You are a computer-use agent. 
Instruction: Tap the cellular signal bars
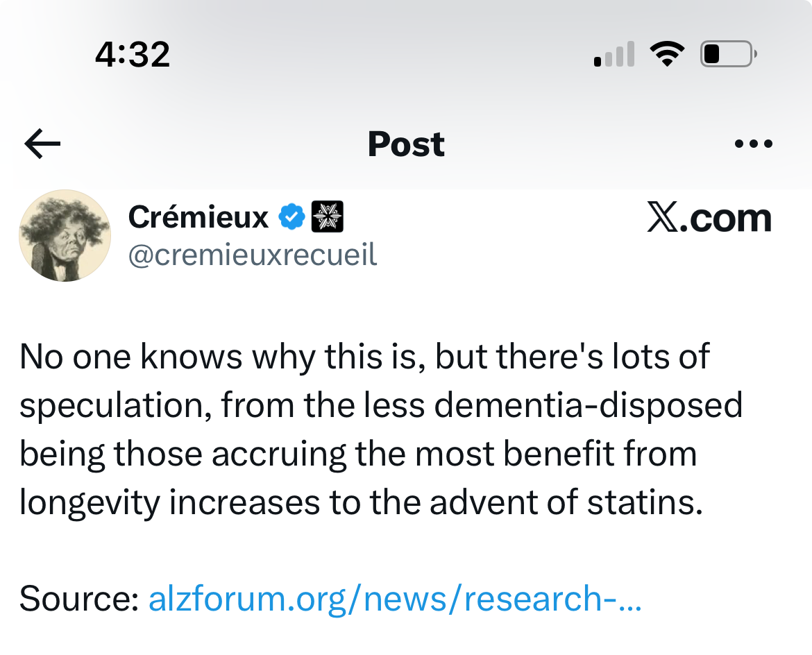click(x=614, y=55)
